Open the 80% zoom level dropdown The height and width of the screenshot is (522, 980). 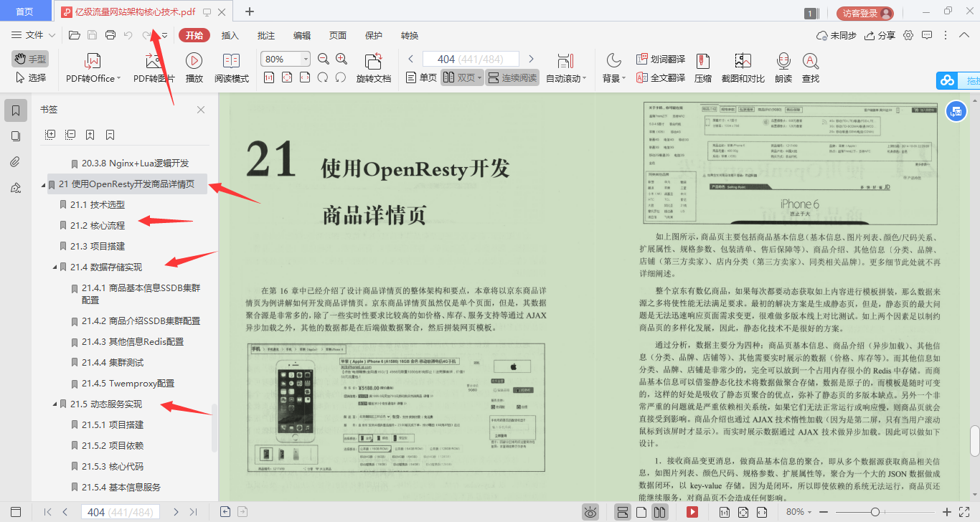click(305, 58)
